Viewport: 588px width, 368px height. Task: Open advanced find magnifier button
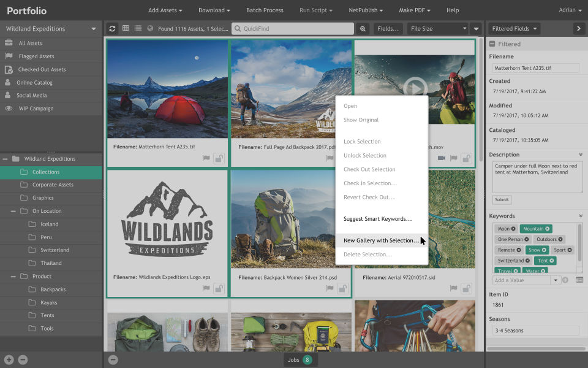[363, 29]
